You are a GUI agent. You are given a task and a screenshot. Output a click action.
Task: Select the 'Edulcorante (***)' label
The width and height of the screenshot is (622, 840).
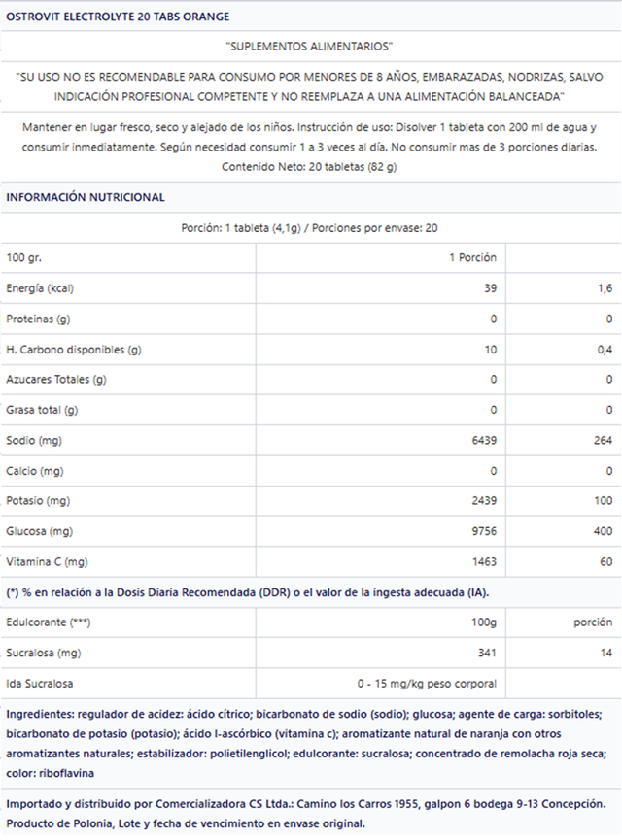coord(49,622)
